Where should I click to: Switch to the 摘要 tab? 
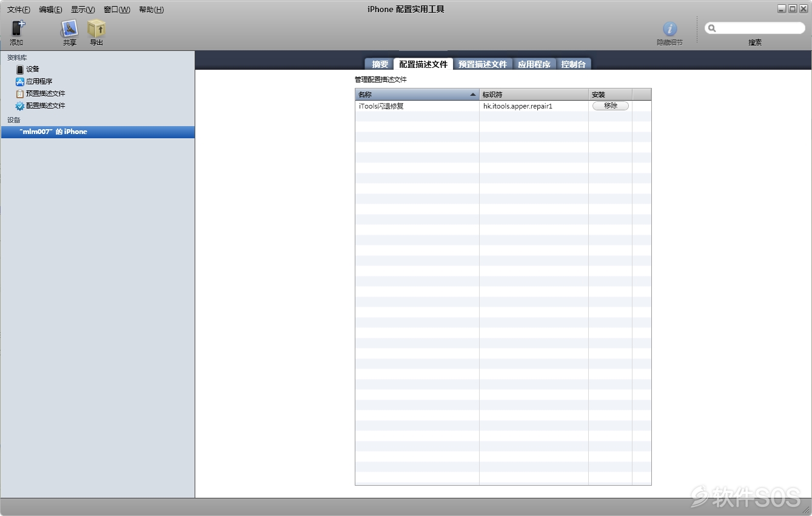pyautogui.click(x=380, y=64)
